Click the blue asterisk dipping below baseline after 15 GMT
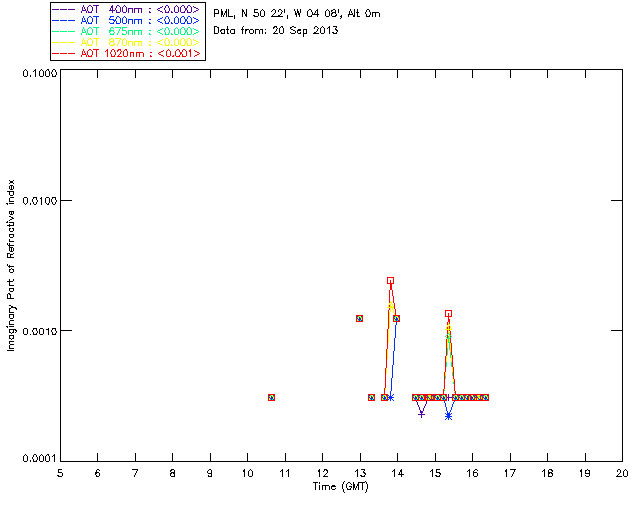Viewport: 640px width, 512px height. (449, 416)
